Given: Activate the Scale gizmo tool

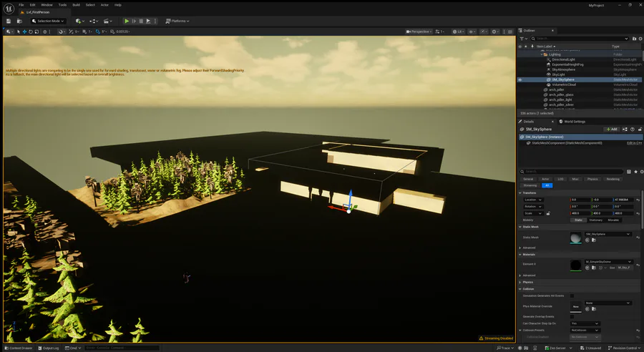Looking at the screenshot, I should click(x=36, y=31).
